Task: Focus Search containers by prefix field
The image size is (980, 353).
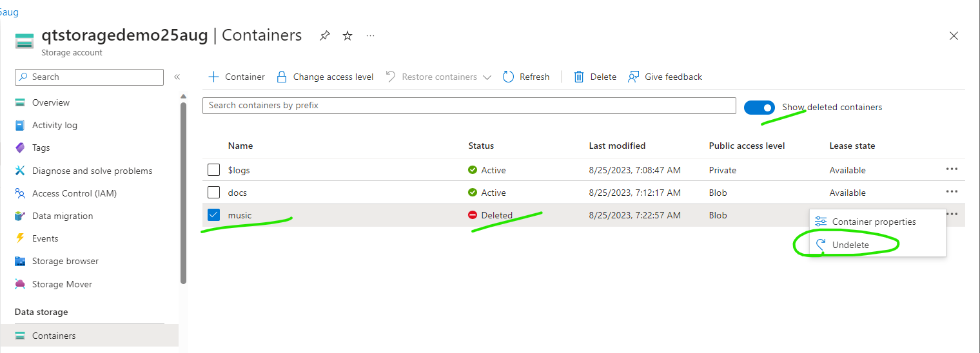Action: click(x=469, y=105)
